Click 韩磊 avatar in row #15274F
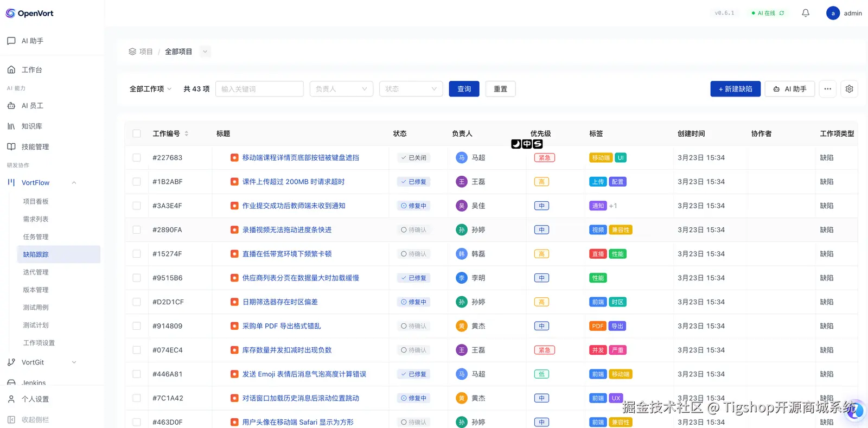 tap(462, 254)
